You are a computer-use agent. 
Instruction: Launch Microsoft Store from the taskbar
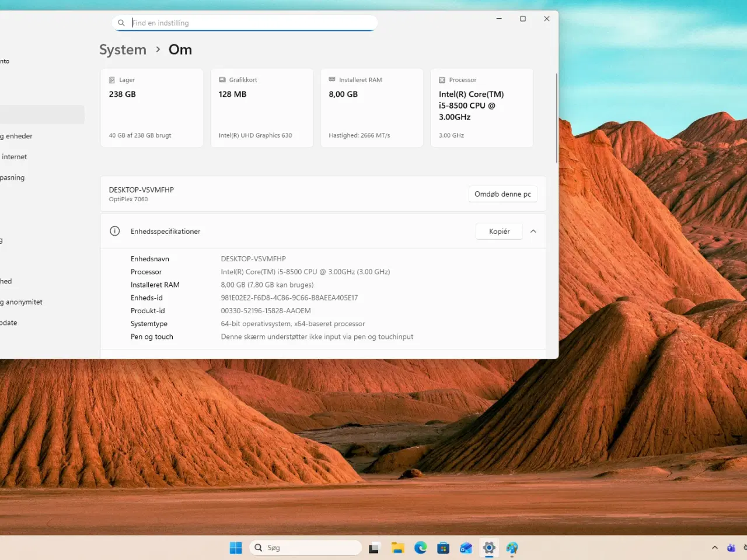click(x=444, y=548)
